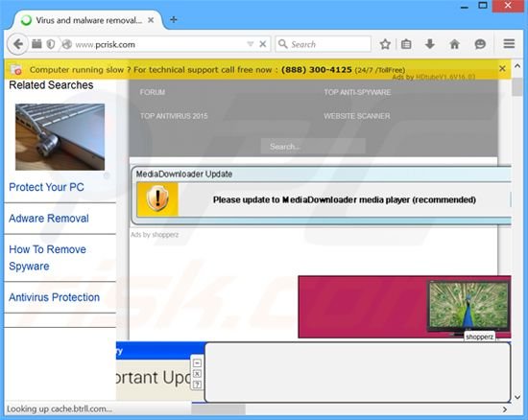Click the vertical scrollbar down arrow
The width and height of the screenshot is (528, 420).
(x=517, y=397)
